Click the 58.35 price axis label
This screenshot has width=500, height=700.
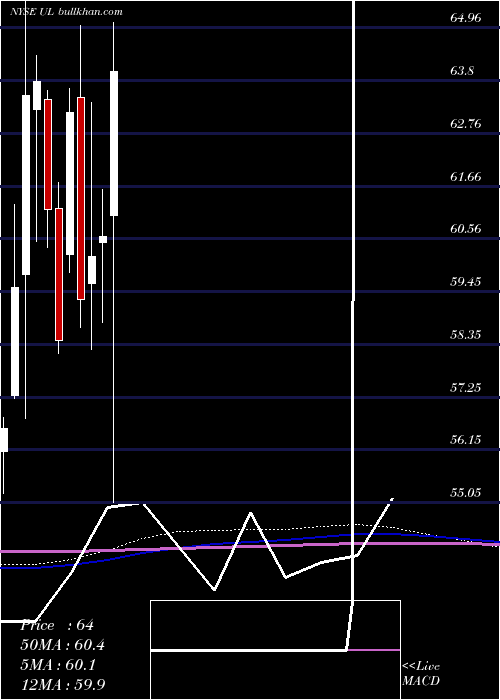pos(466,334)
